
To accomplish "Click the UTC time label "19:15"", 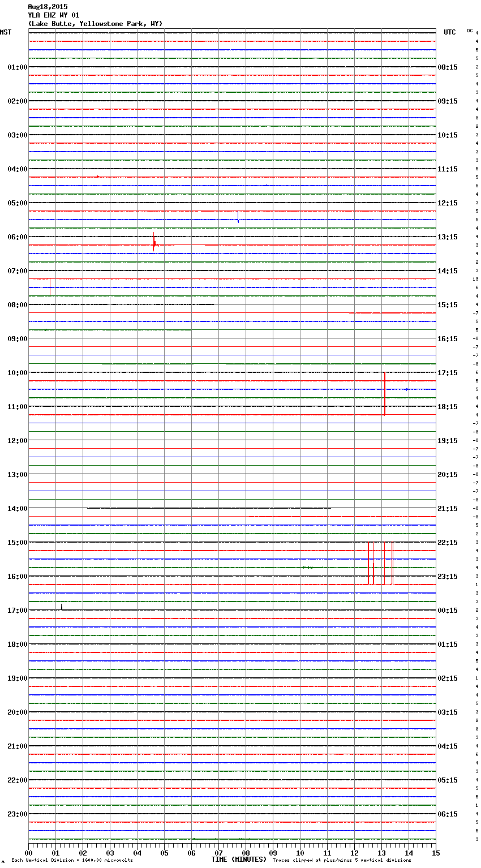I will click(x=448, y=441).
